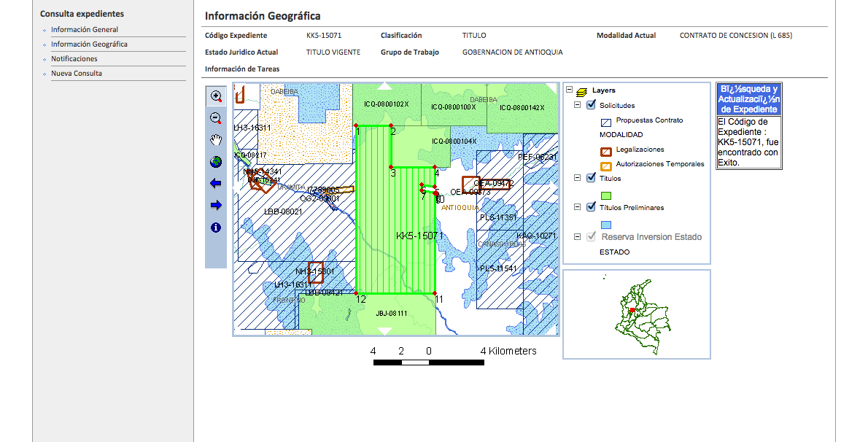Uncheck the Solicitudes layer checkbox
The image size is (868, 442).
[x=591, y=105]
